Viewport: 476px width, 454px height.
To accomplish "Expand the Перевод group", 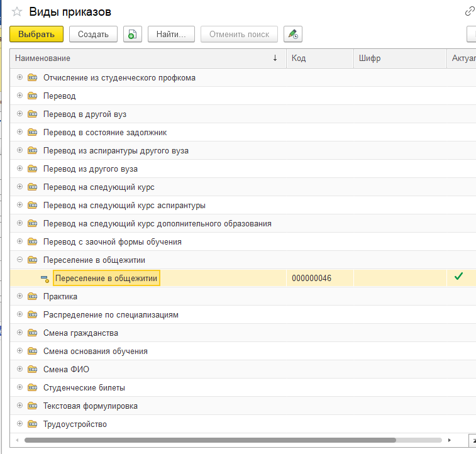I will [x=19, y=96].
